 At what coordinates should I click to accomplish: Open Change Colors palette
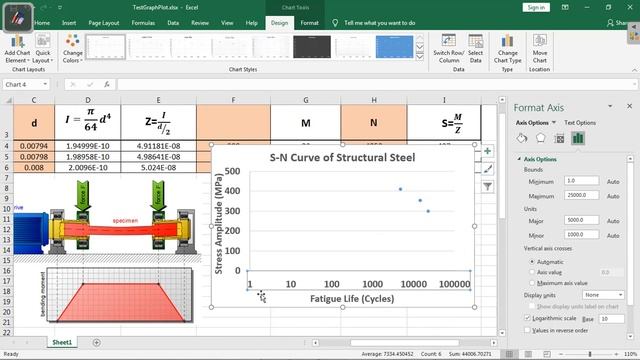click(x=73, y=49)
